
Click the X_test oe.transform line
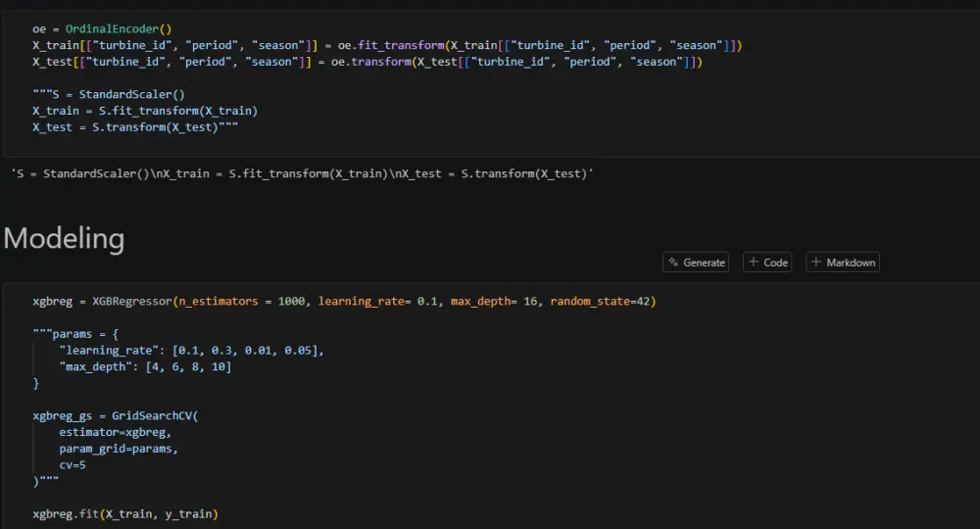point(367,61)
